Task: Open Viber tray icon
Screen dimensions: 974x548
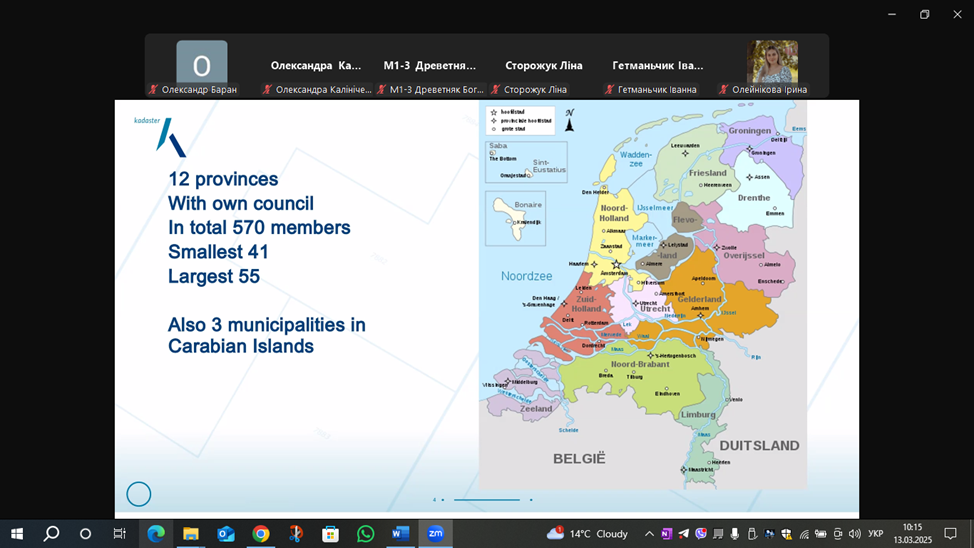Action: pyautogui.click(x=701, y=534)
